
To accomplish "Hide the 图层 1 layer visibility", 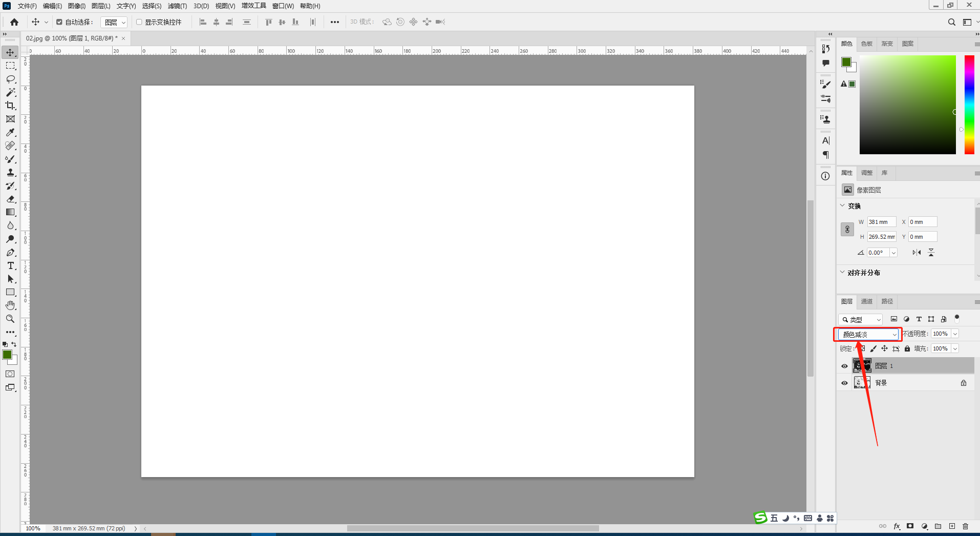I will 844,366.
